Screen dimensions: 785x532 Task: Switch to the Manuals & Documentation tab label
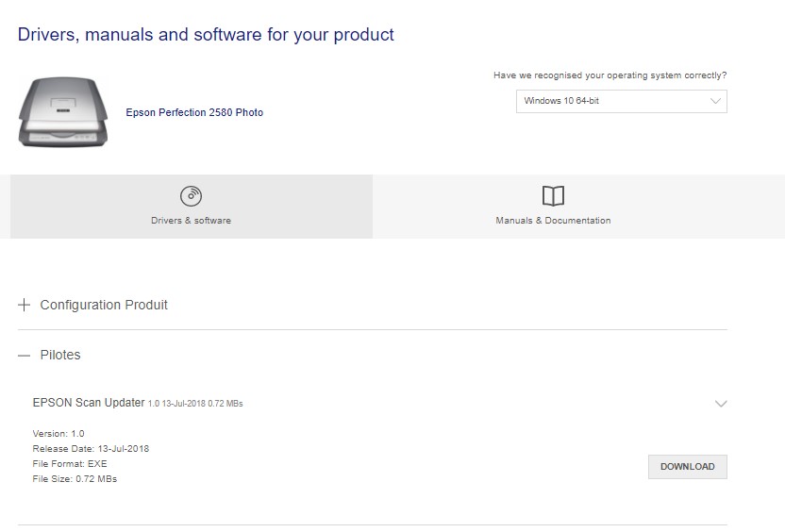coord(553,221)
